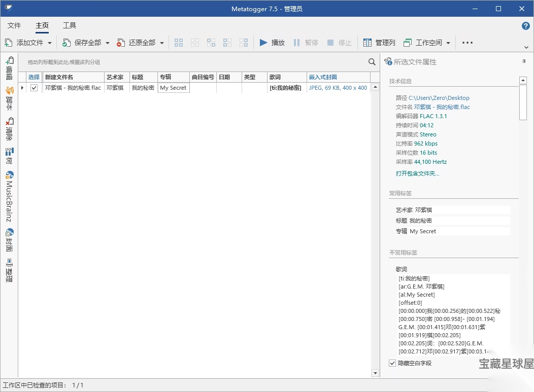Click 还原全部 to revert all
534x392 pixels.
point(136,43)
